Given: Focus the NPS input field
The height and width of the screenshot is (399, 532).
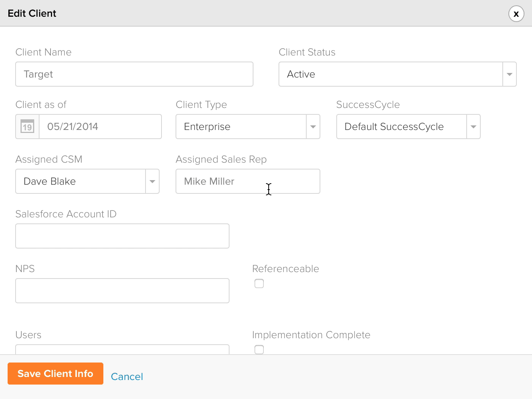Looking at the screenshot, I should (122, 291).
